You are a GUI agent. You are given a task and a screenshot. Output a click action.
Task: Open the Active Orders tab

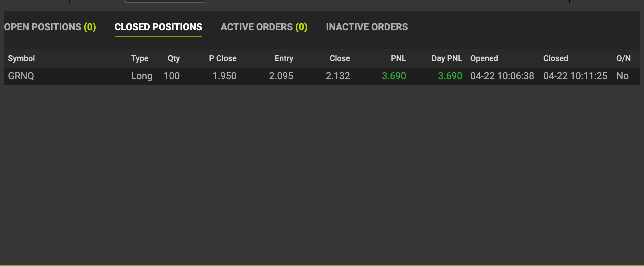click(x=264, y=27)
